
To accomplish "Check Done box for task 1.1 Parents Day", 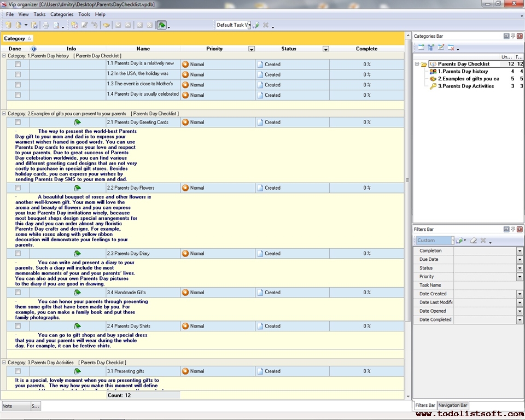I will click(x=18, y=64).
